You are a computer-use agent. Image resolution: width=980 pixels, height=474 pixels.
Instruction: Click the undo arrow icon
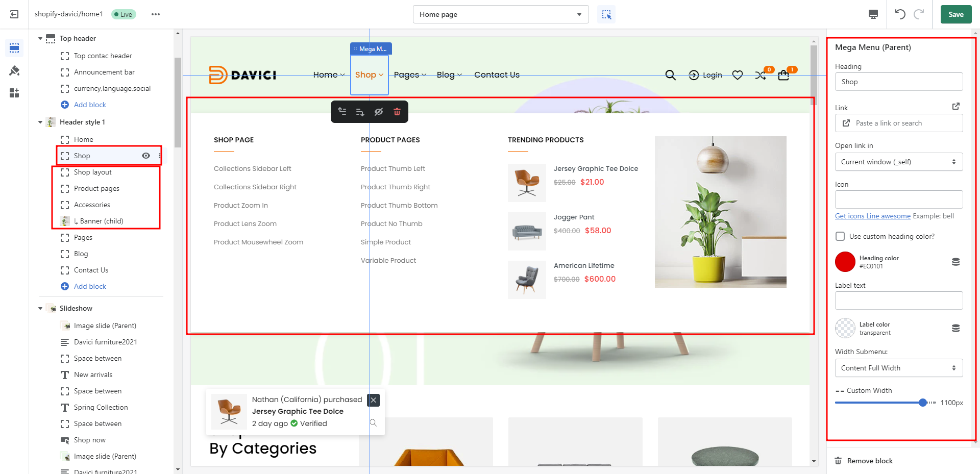click(900, 14)
